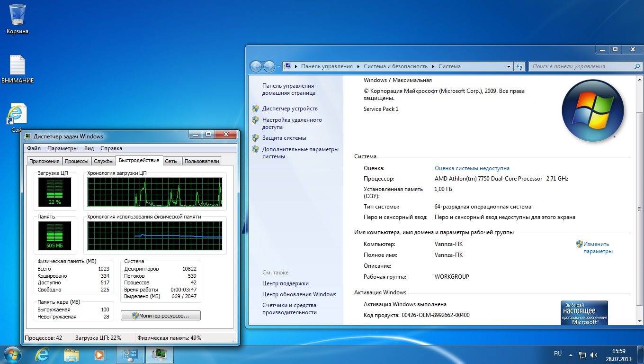The width and height of the screenshot is (644, 364).
Task: Open Панель управления - домашняя страница link
Action: 289,90
